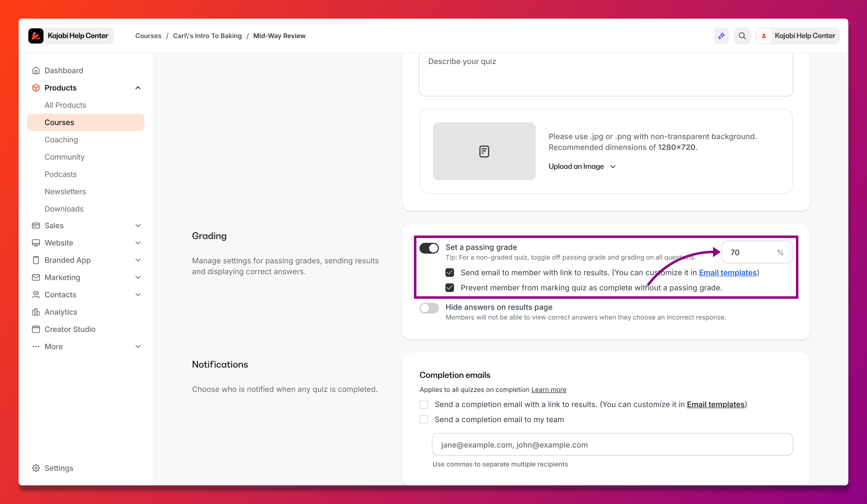This screenshot has height=504, width=867.
Task: Open Email templates link in Completion emails
Action: coord(716,404)
